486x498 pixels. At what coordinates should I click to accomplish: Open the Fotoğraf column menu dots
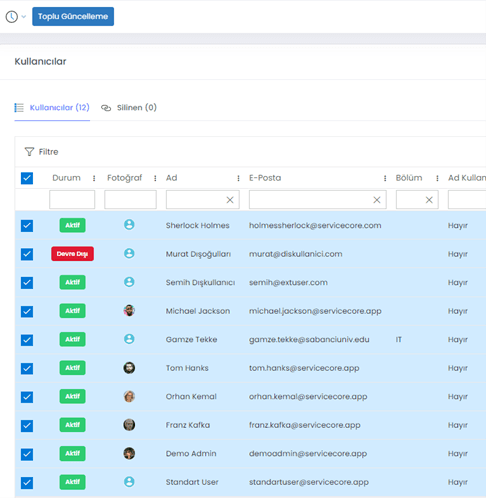point(155,178)
